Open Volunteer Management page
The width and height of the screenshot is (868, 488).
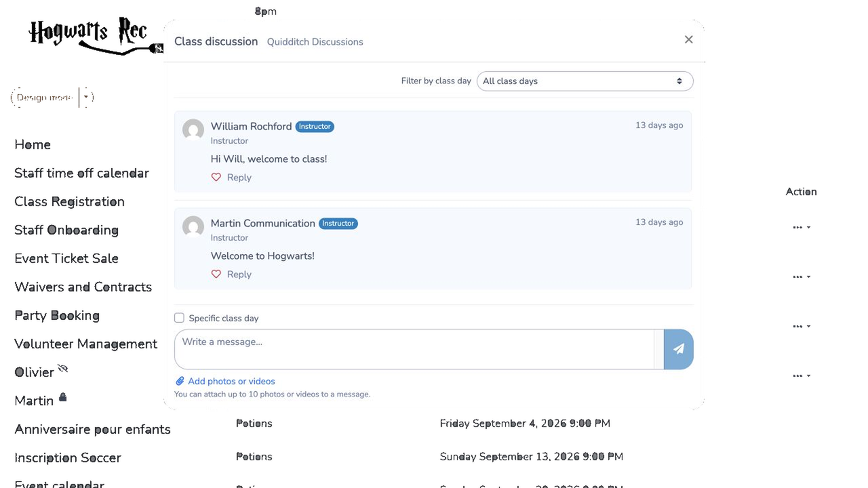85,344
